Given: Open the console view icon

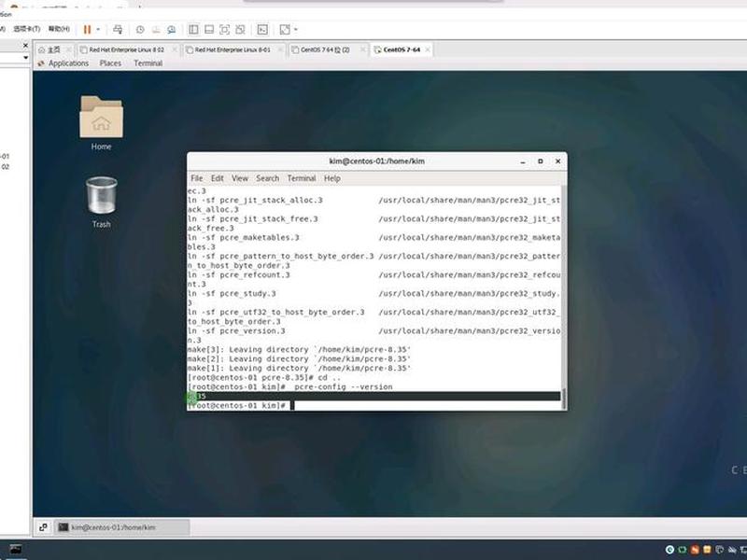Looking at the screenshot, I should click(262, 30).
